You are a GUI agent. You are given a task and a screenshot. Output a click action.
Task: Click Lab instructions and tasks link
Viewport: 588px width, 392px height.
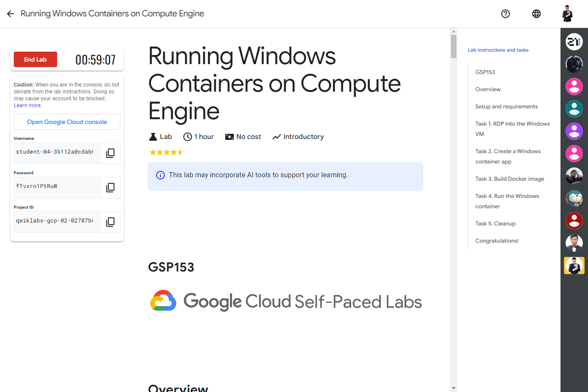coord(498,50)
